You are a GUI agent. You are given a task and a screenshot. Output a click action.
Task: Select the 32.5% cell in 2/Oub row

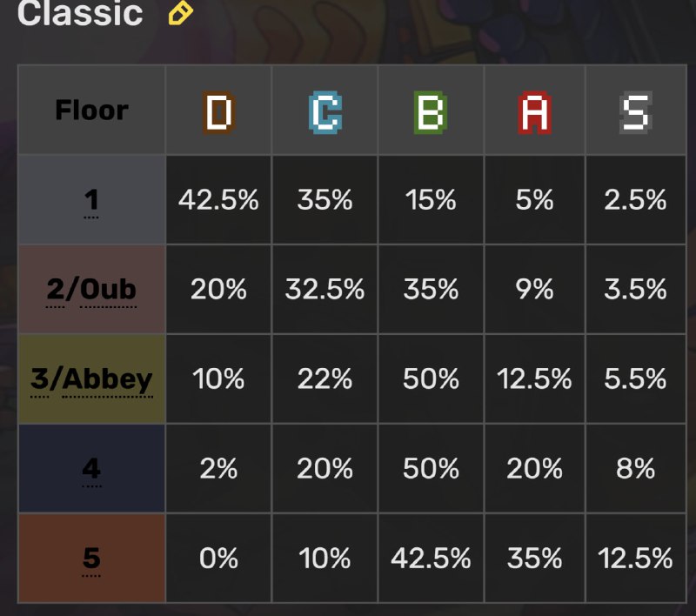coord(325,290)
